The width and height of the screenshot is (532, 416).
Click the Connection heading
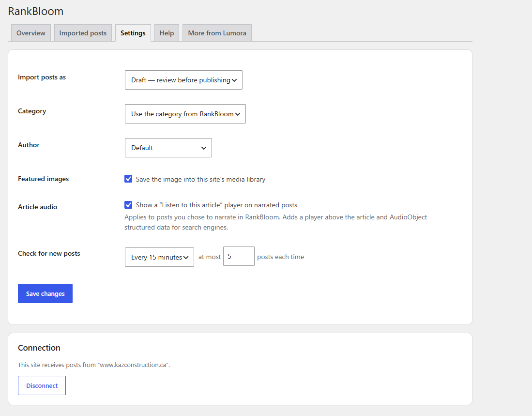[39, 348]
